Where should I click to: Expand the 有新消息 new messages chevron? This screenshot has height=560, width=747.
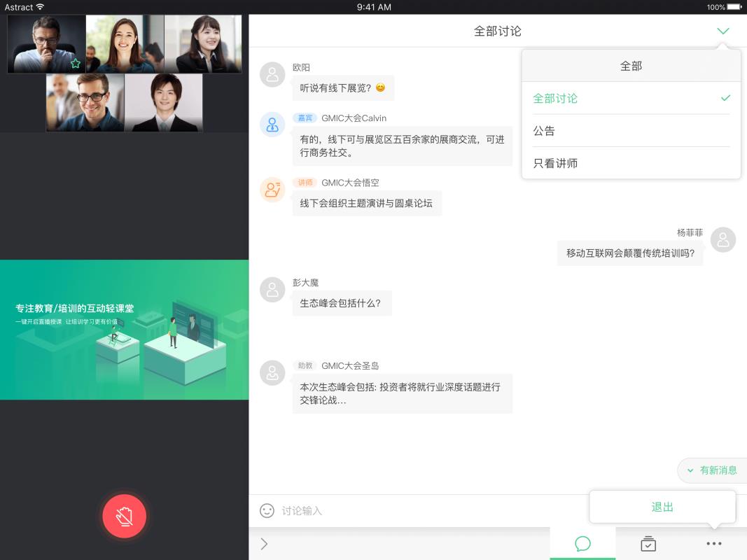coord(690,470)
